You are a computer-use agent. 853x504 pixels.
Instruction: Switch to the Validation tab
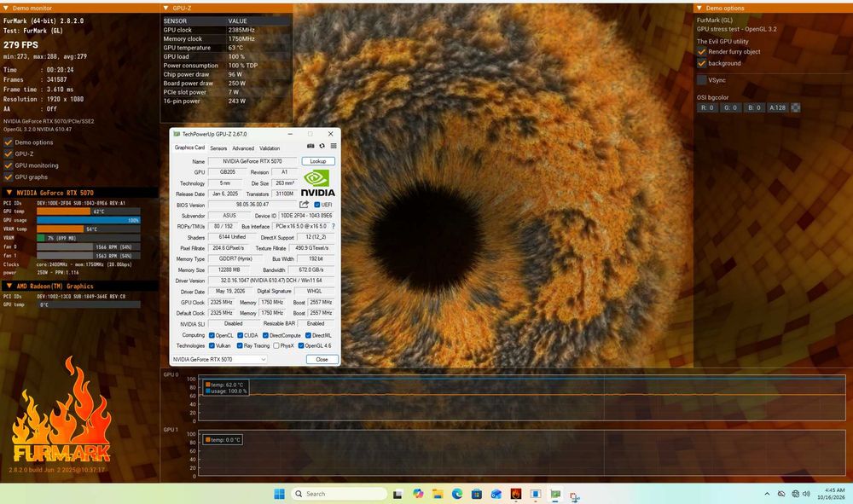tap(270, 148)
